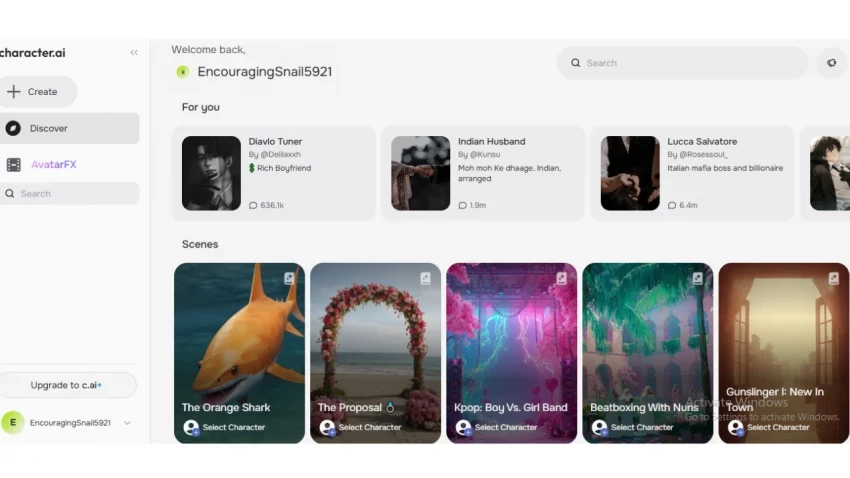The image size is (850, 478).
Task: Click the sidebar Search input field
Action: click(x=69, y=193)
